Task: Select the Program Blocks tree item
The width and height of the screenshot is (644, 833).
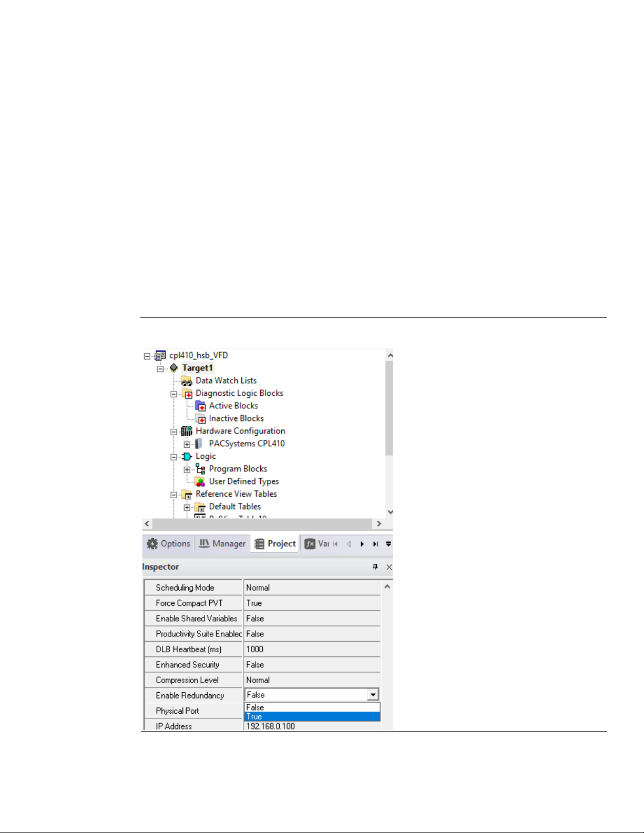Action: click(x=238, y=469)
